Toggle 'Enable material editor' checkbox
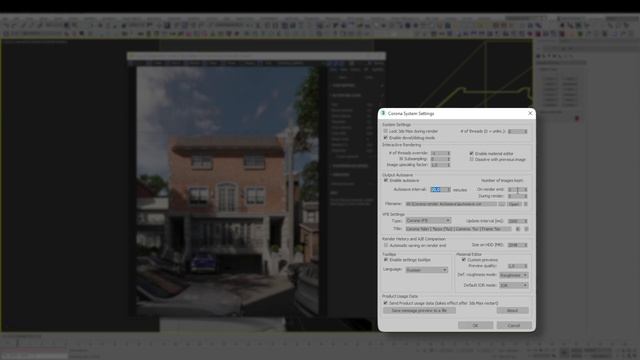Image resolution: width=640 pixels, height=360 pixels. tap(471, 153)
